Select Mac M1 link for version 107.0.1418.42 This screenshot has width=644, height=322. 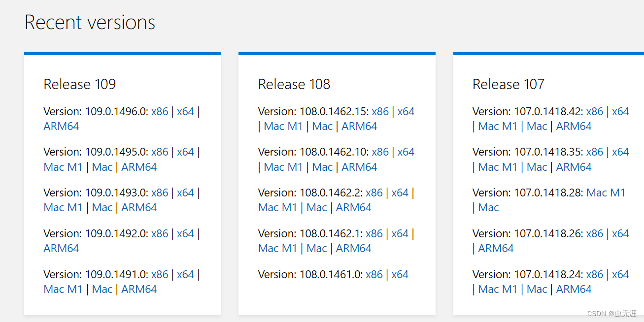pos(498,126)
